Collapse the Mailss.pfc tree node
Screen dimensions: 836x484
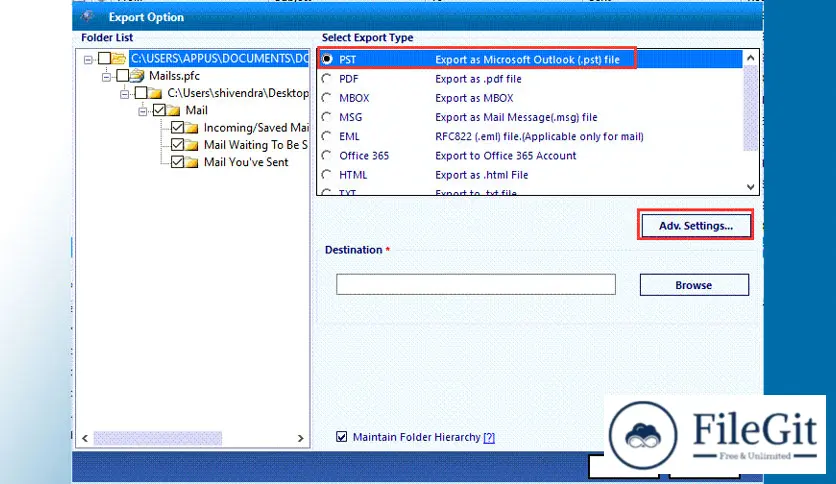click(x=106, y=77)
